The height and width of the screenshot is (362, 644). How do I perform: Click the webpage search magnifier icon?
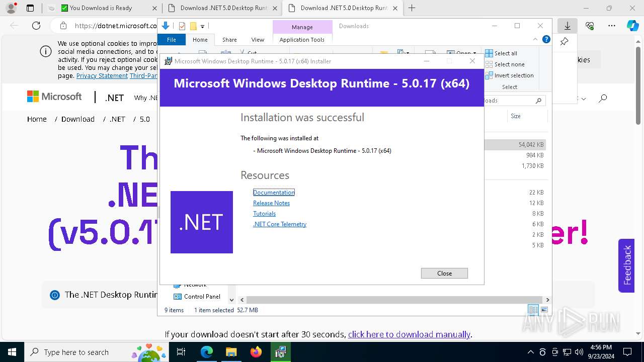coord(603,99)
